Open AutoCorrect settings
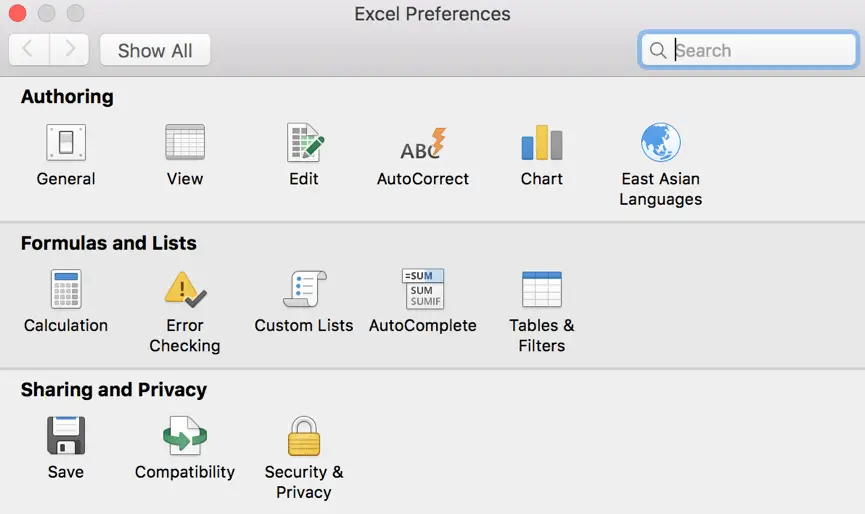This screenshot has width=865, height=514. pyautogui.click(x=423, y=143)
